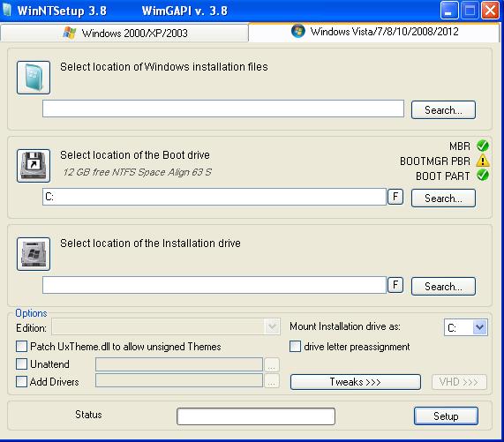Image resolution: width=504 pixels, height=442 pixels.
Task: Click the 'BOOTMGR PBR' label
Action: (x=435, y=161)
